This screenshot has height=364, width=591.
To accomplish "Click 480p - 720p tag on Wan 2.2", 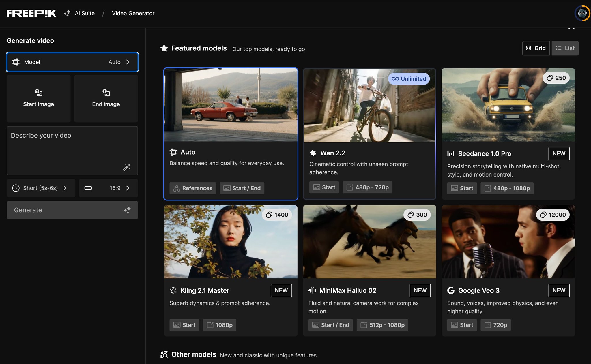I will pos(367,187).
